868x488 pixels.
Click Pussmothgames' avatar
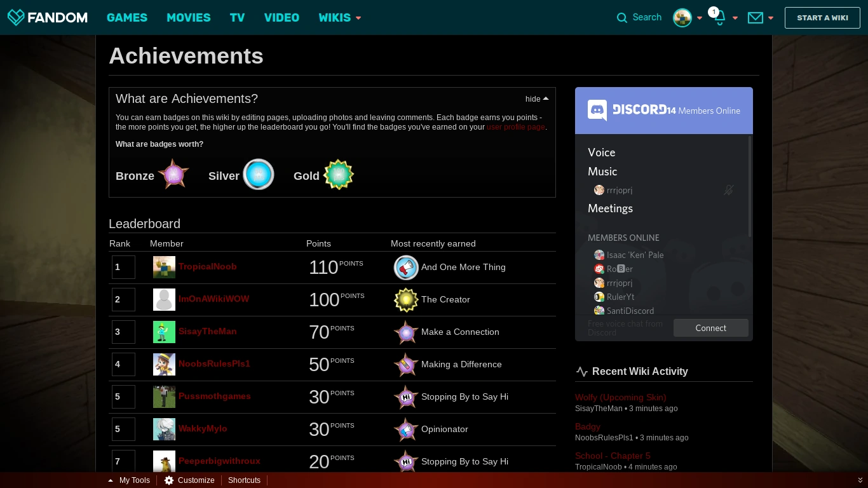tap(164, 397)
